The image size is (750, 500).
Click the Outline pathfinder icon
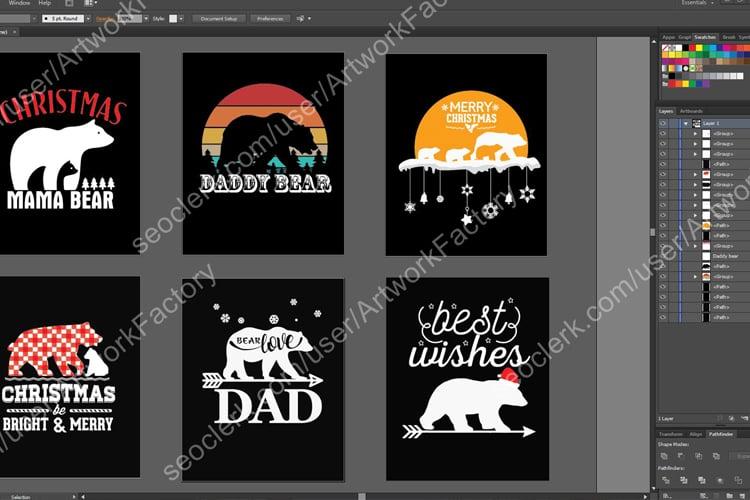point(738,480)
